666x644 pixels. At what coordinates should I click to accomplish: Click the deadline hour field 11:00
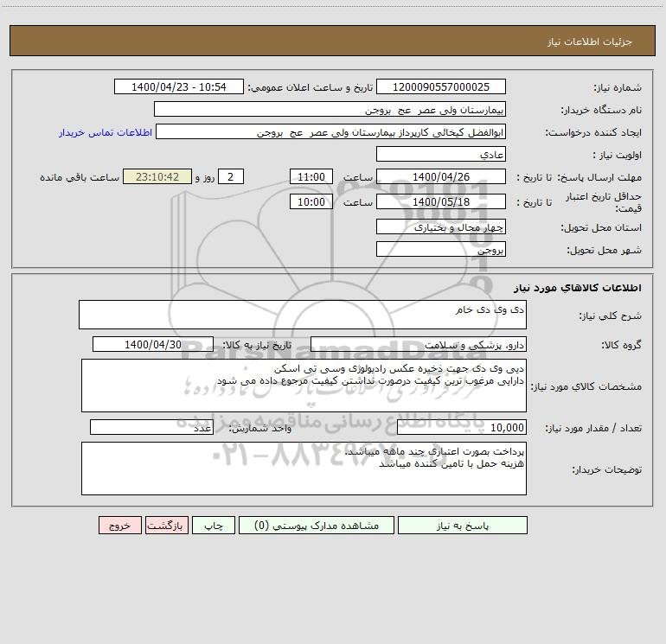(311, 176)
